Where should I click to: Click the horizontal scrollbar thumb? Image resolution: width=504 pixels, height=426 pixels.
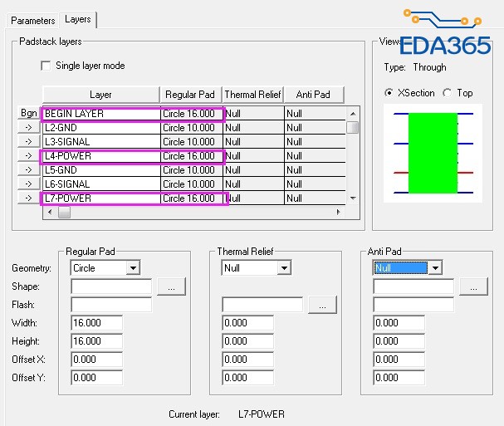click(64, 212)
